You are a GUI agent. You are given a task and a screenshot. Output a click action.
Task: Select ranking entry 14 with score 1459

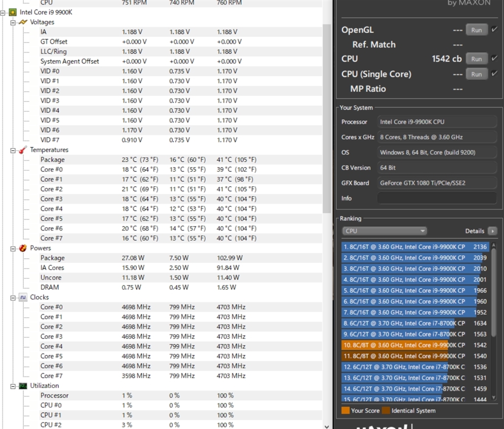click(415, 389)
